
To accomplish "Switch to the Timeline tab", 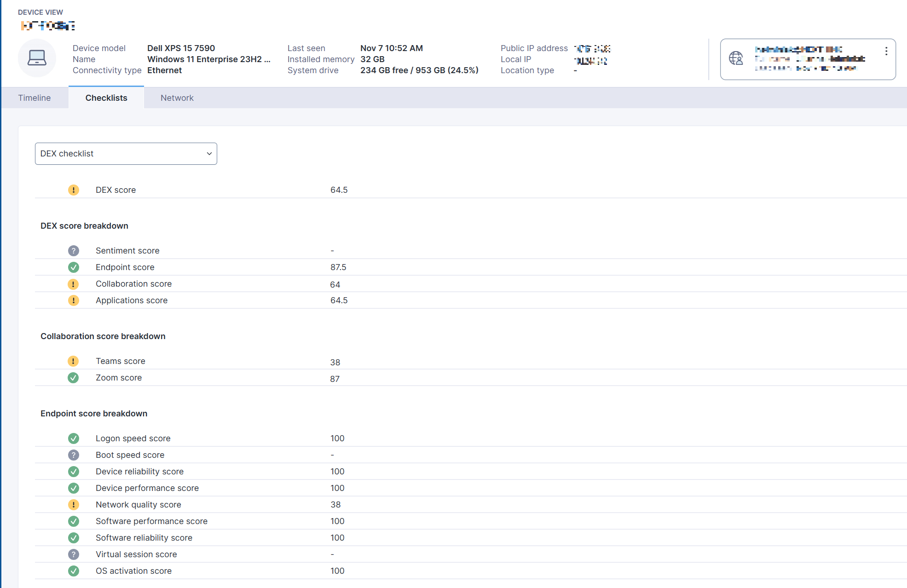I will pos(35,98).
